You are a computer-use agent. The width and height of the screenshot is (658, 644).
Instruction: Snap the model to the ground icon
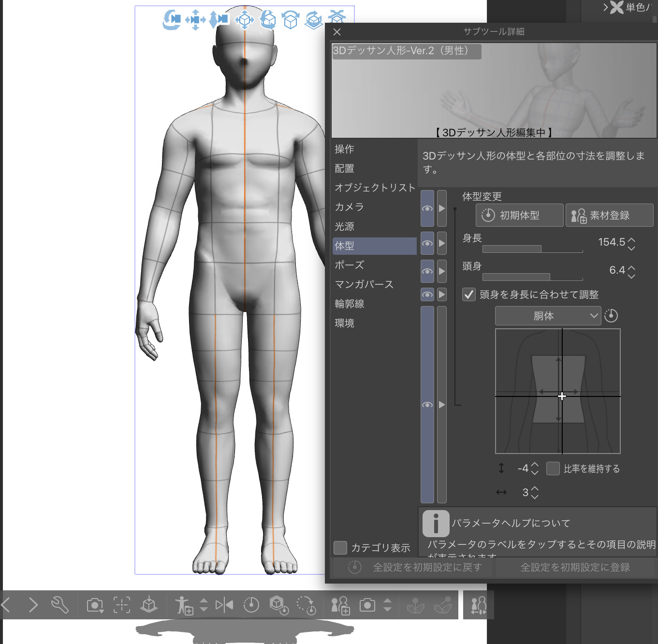149,605
